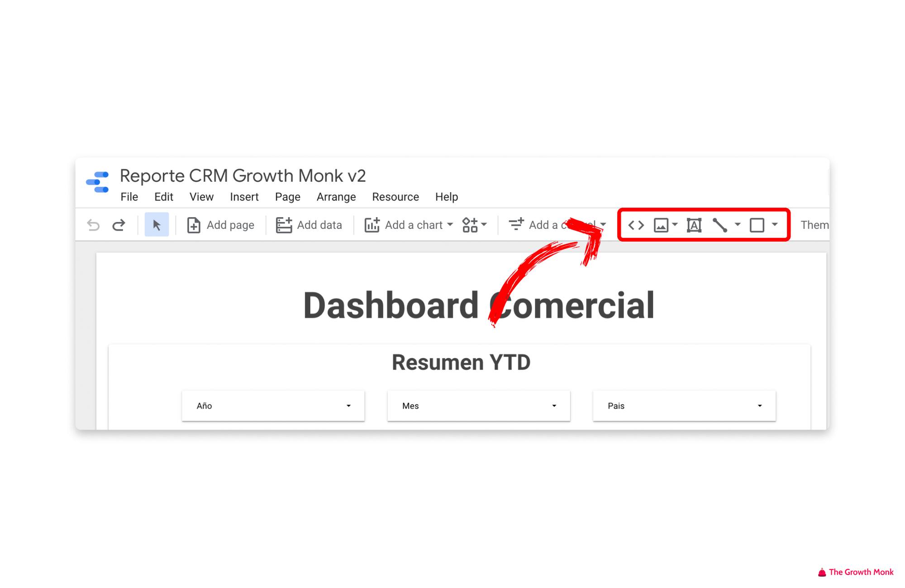The image size is (905, 588).
Task: Click the Themes button on toolbar
Action: [x=813, y=225]
